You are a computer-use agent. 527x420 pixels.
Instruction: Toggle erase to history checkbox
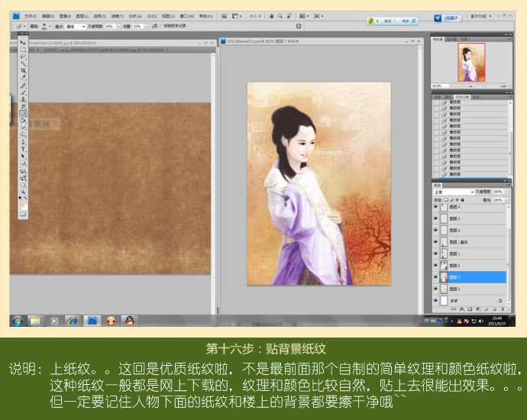click(162, 26)
